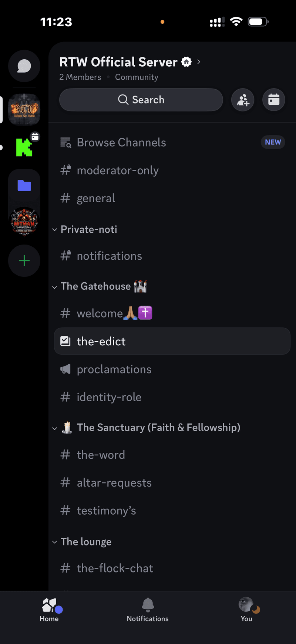Open direct messages speech bubble icon

[24, 66]
